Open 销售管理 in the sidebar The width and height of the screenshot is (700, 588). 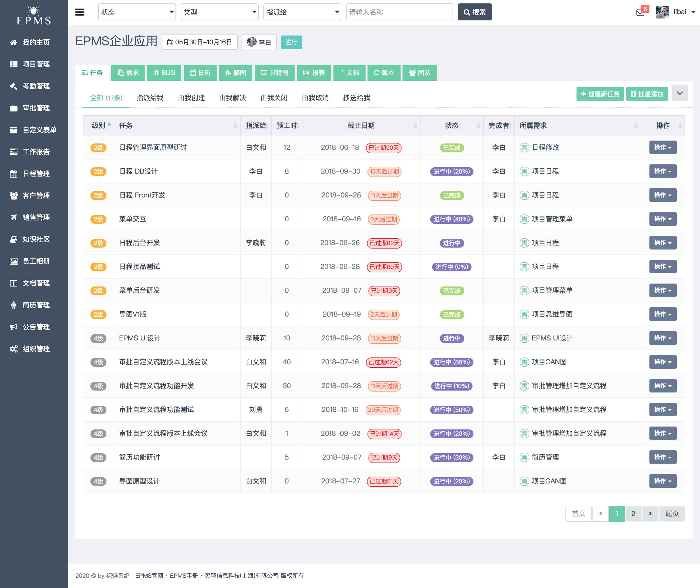34,217
